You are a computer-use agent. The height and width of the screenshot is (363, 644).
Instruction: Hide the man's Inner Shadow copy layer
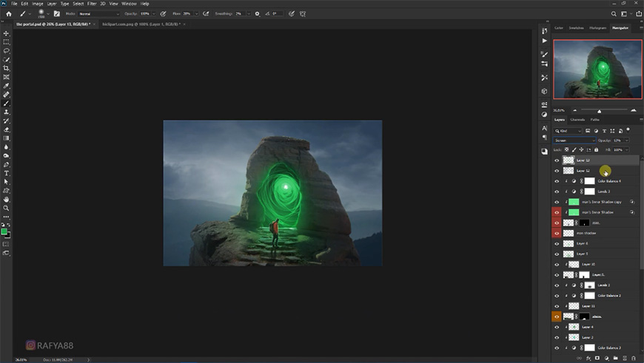click(557, 202)
